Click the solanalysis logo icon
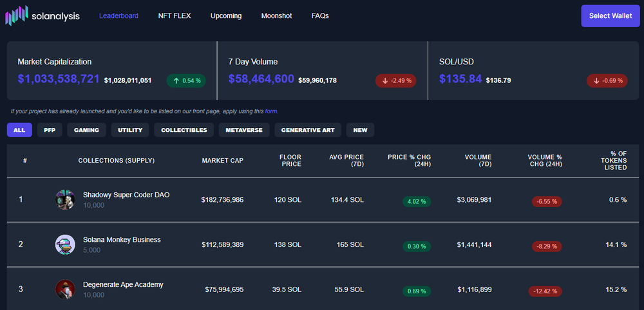Screen dimensions: 644x310 coord(17,15)
